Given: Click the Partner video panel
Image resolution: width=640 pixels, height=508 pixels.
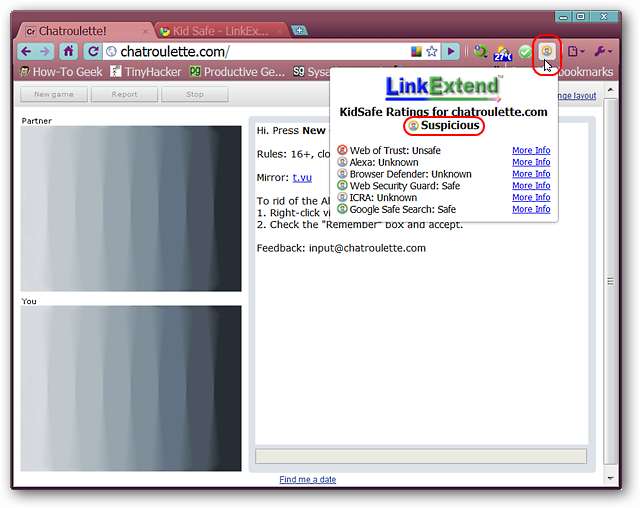Looking at the screenshot, I should [131, 208].
